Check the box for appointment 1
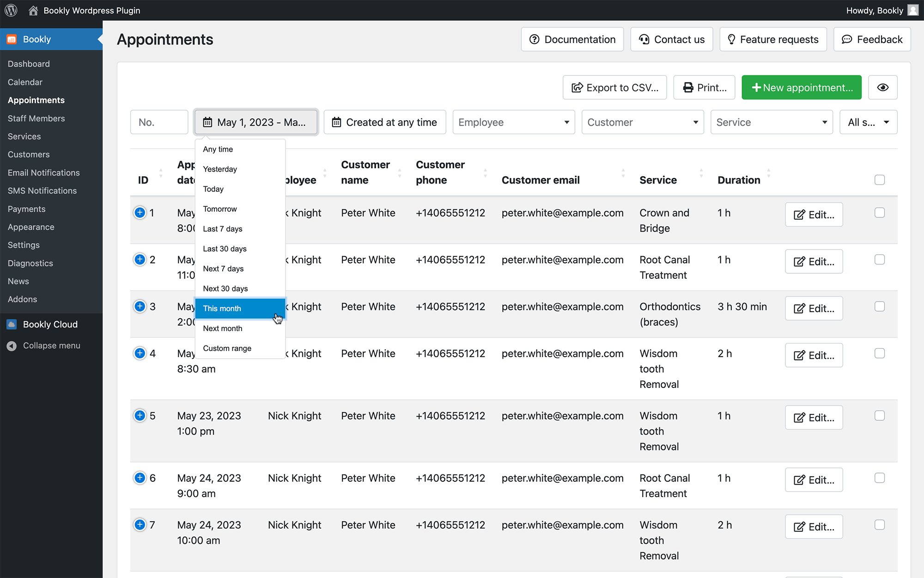The image size is (924, 578). [x=880, y=213]
